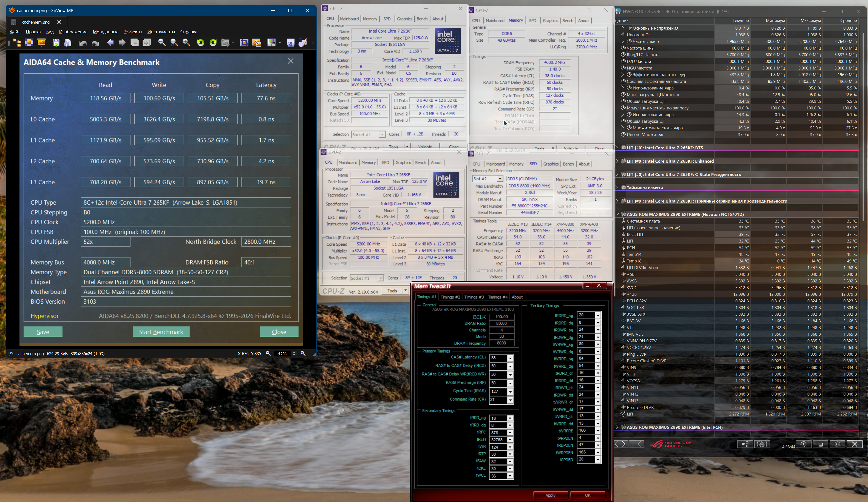This screenshot has height=502, width=868.
Task: Click the zoom percentage stepper arrows
Action: coord(294,354)
